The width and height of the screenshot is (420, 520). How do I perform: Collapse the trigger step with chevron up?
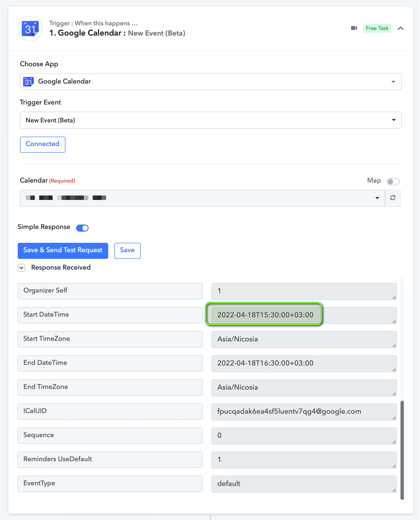(400, 28)
